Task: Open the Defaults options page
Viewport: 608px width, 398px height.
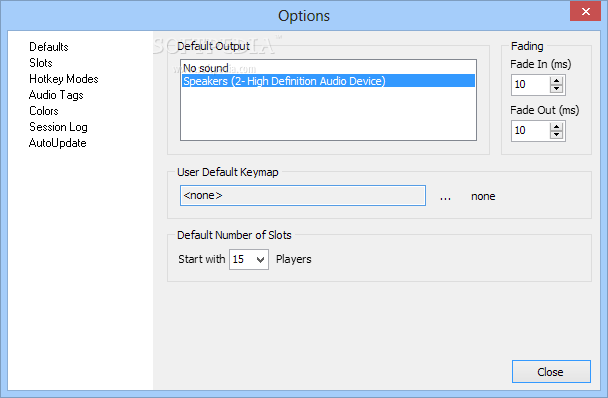Action: click(49, 47)
